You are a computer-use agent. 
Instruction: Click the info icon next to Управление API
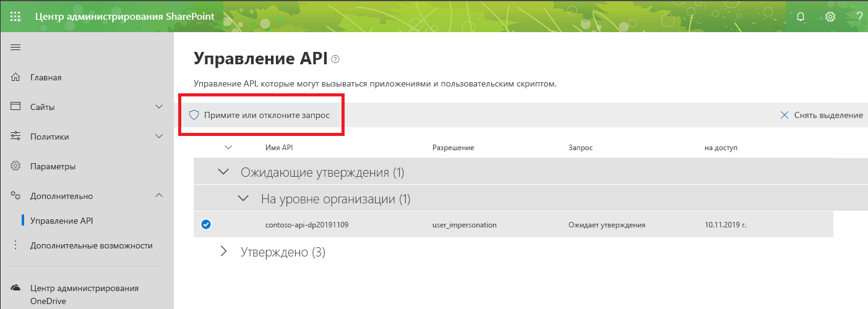pos(335,59)
